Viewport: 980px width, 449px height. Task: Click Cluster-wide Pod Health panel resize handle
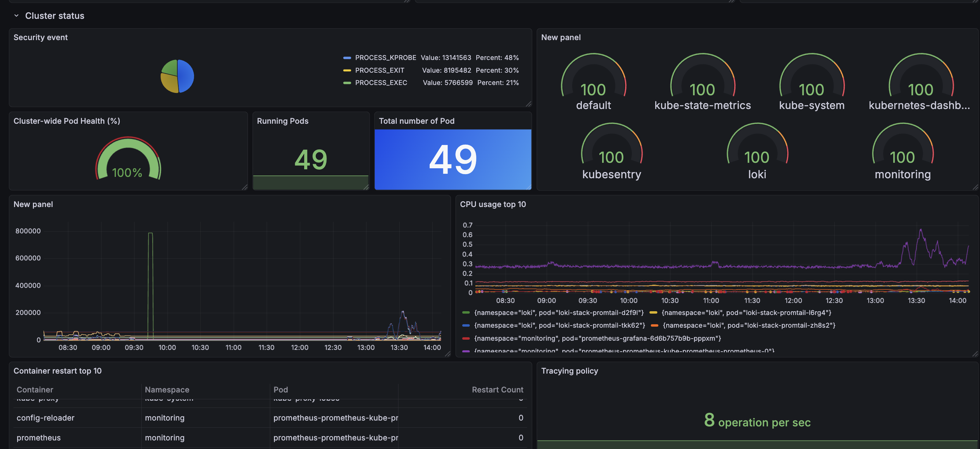tap(244, 187)
